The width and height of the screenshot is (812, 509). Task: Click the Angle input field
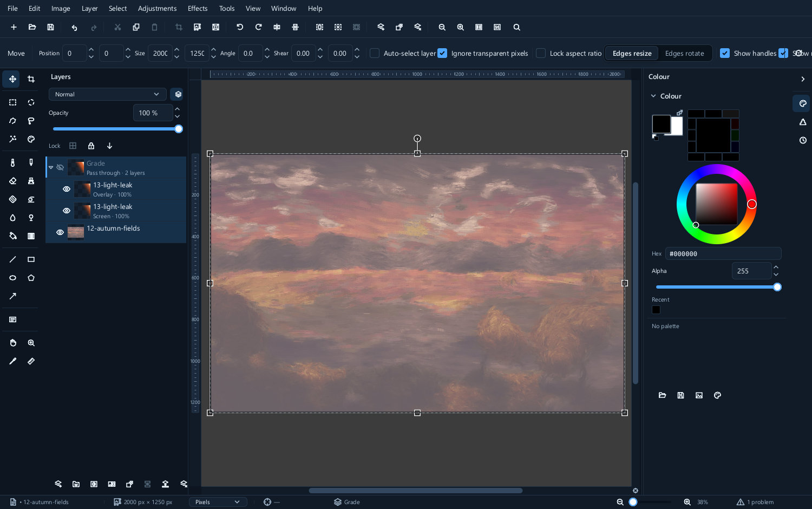coord(251,53)
